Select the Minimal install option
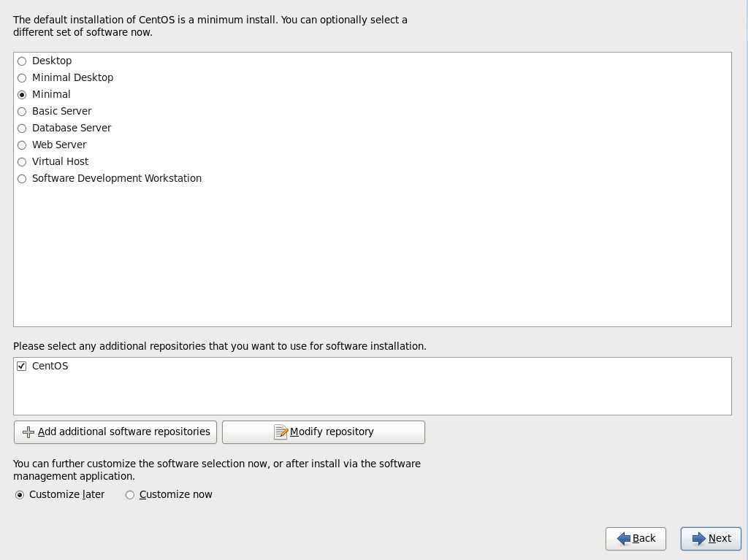Image resolution: width=748 pixels, height=560 pixels. [x=22, y=94]
